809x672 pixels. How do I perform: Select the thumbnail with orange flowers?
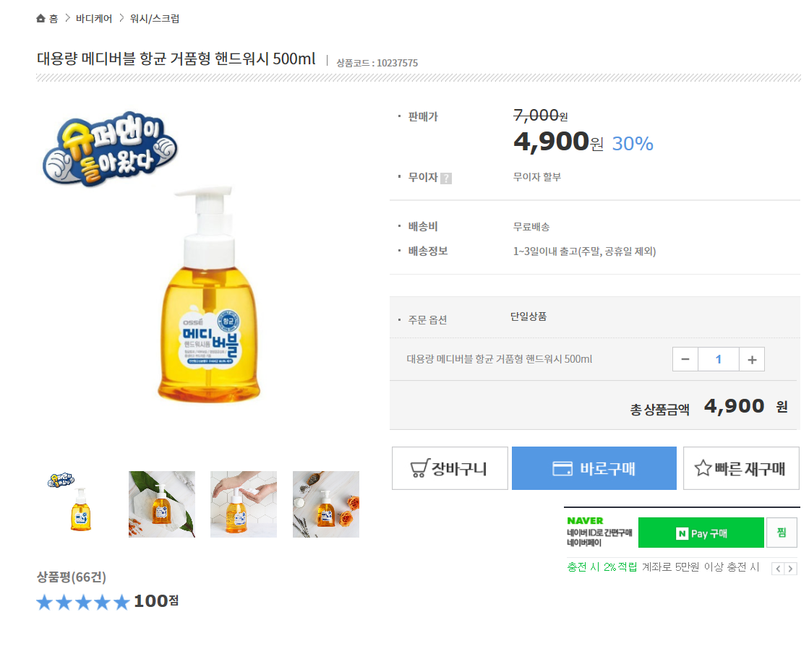pos(326,504)
